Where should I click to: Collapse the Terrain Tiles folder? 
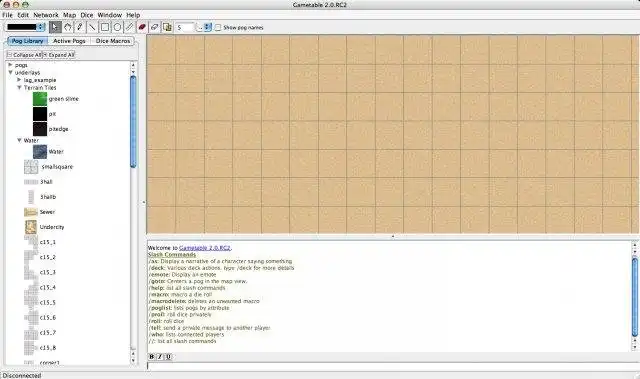pyautogui.click(x=19, y=87)
